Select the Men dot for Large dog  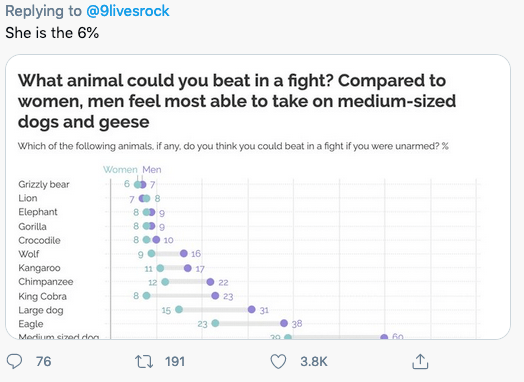tap(252, 309)
